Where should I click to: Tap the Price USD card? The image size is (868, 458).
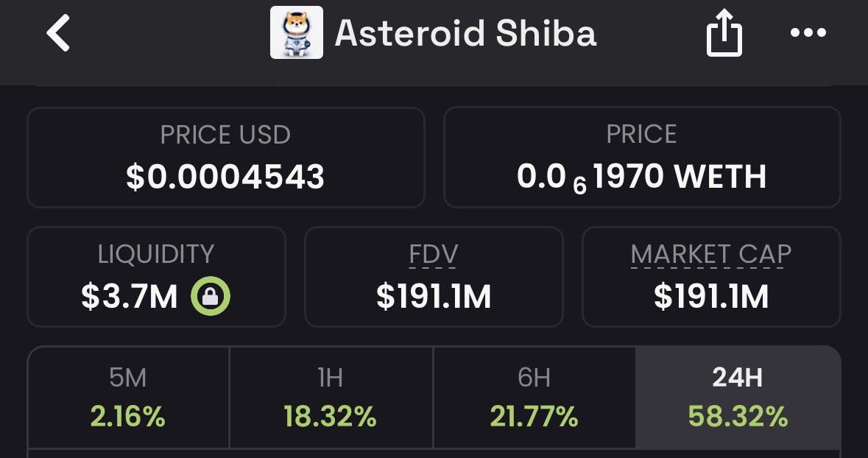[225, 158]
